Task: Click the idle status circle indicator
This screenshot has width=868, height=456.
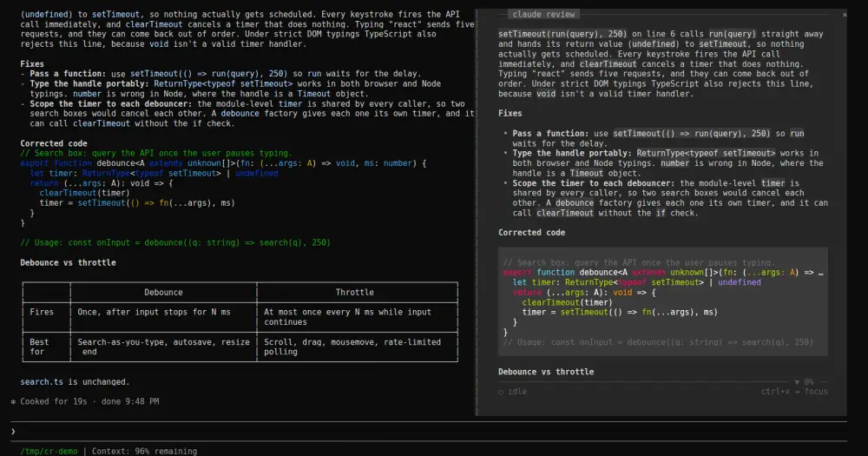Action: [x=501, y=392]
